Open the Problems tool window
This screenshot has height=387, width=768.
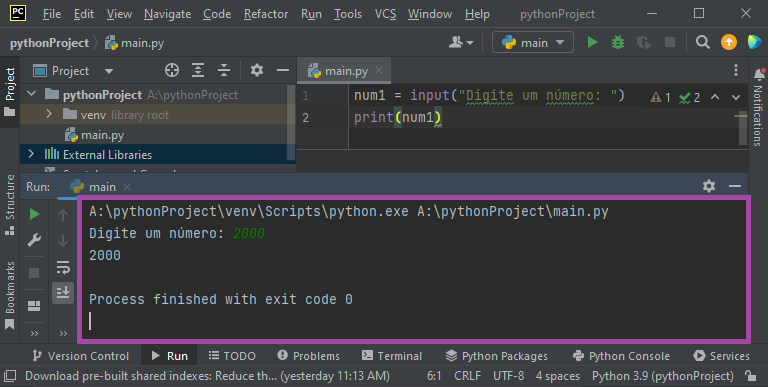tap(308, 356)
